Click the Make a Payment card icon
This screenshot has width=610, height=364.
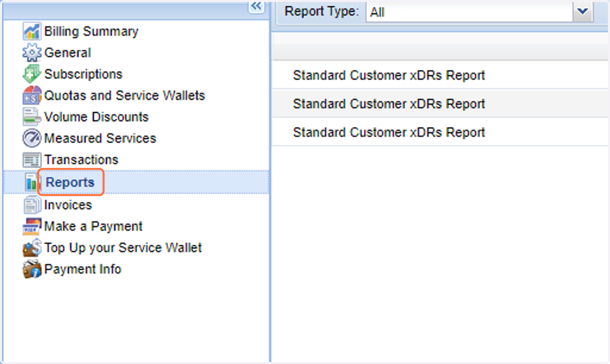point(32,226)
